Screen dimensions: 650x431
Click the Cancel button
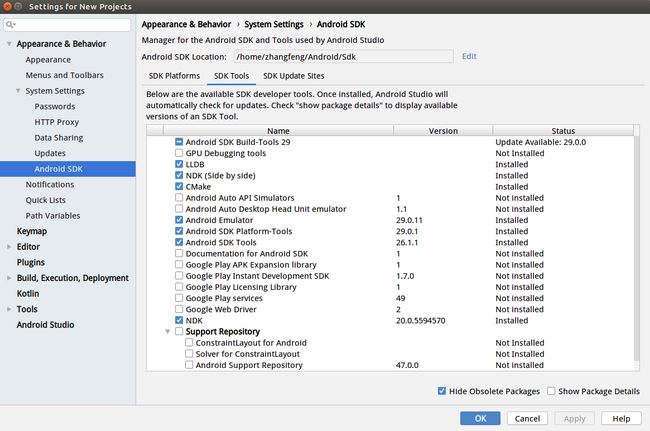point(527,419)
